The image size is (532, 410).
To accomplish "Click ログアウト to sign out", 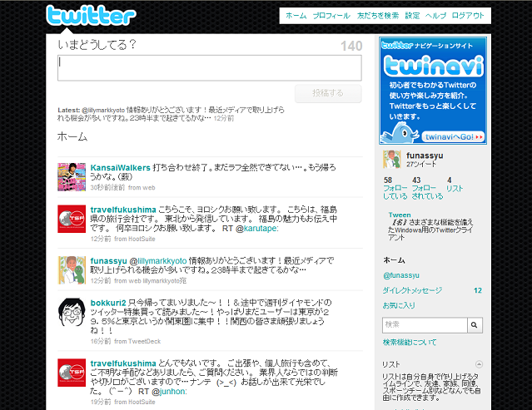I will coord(468,16).
